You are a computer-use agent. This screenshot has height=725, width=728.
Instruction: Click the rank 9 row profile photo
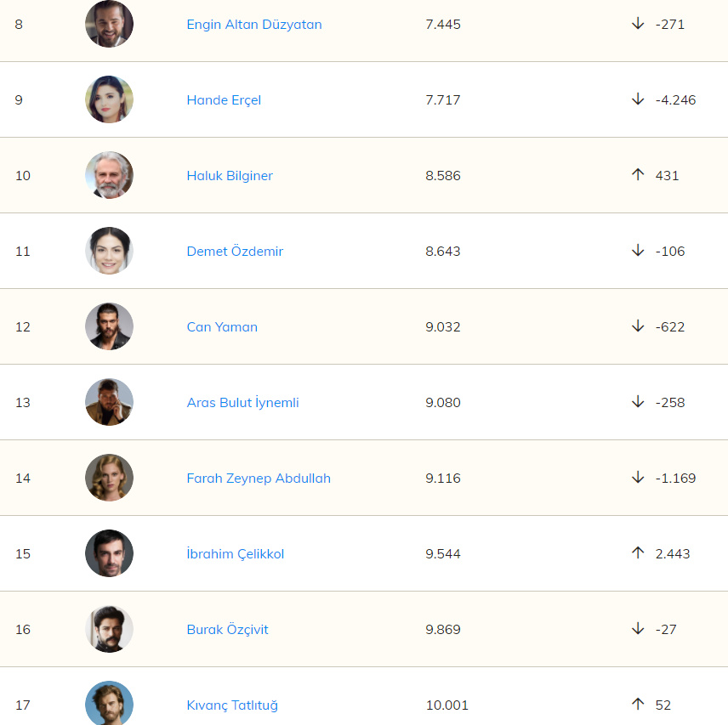(109, 99)
